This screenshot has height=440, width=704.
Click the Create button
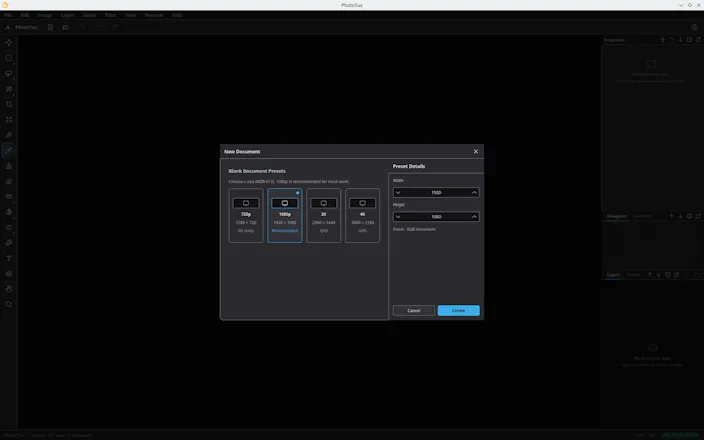[458, 311]
